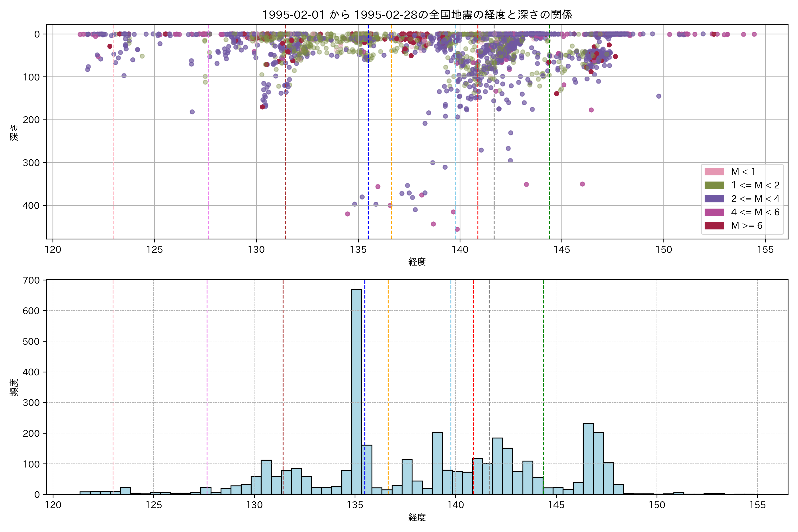Viewport: 798px width, 532px height.
Task: Select the histogram bar of height 200 near longitude 139
Action: pos(437,463)
